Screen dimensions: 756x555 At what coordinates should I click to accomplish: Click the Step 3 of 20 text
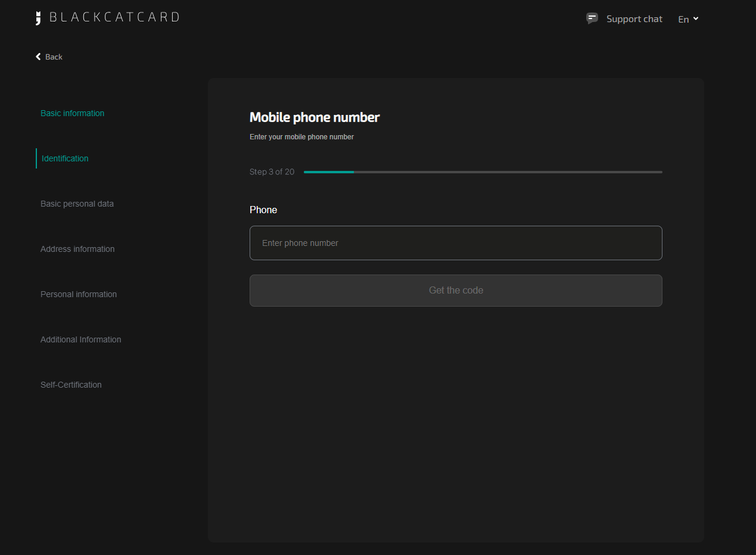coord(272,172)
